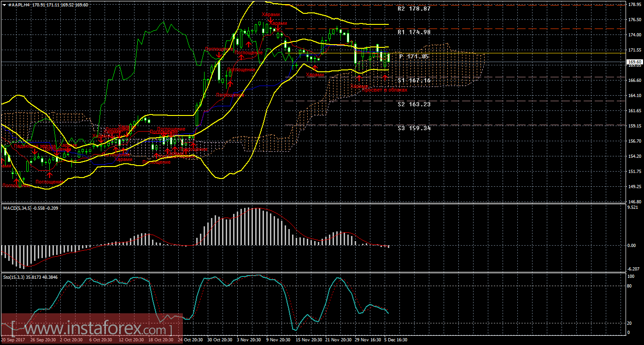
Task: Click the S2 163.23 support label
Action: (x=414, y=104)
